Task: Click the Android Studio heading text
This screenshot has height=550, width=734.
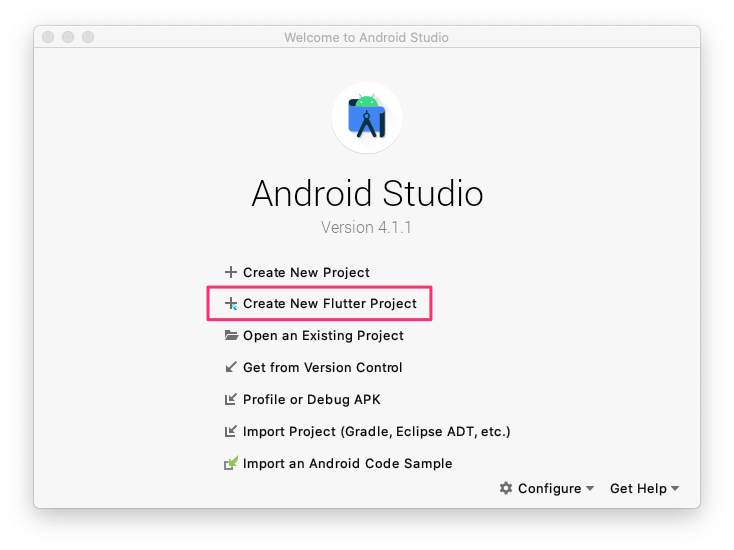Action: tap(367, 193)
